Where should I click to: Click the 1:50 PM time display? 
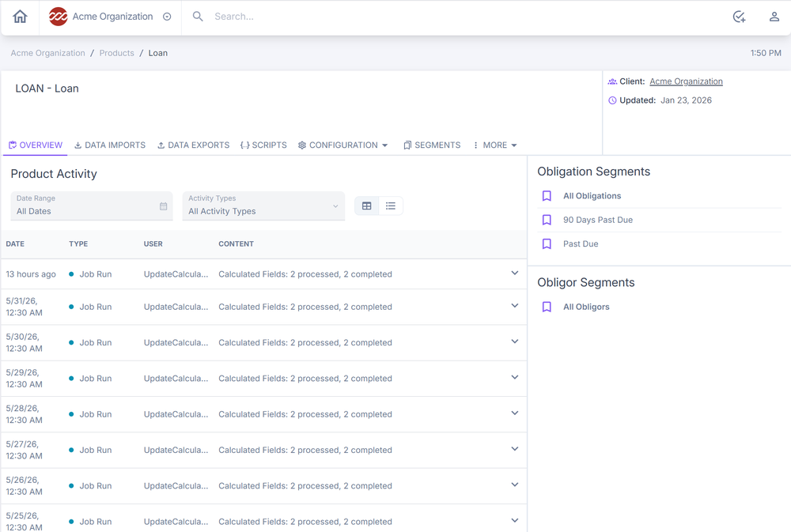click(766, 53)
